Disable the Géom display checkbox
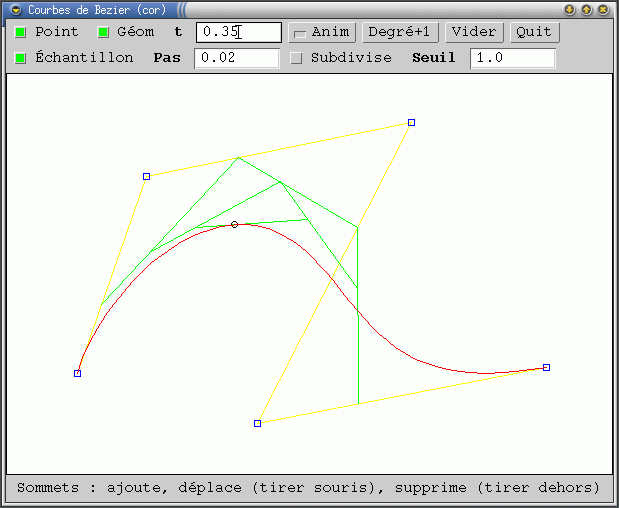 [103, 32]
